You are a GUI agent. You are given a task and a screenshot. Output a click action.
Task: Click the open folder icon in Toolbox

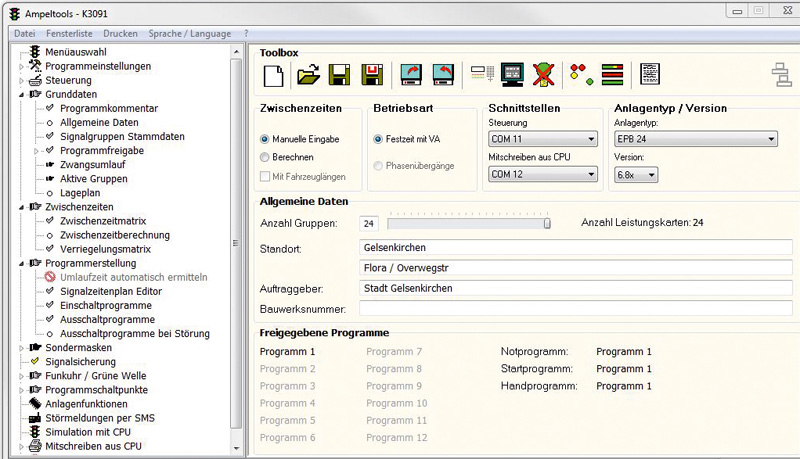coord(308,74)
